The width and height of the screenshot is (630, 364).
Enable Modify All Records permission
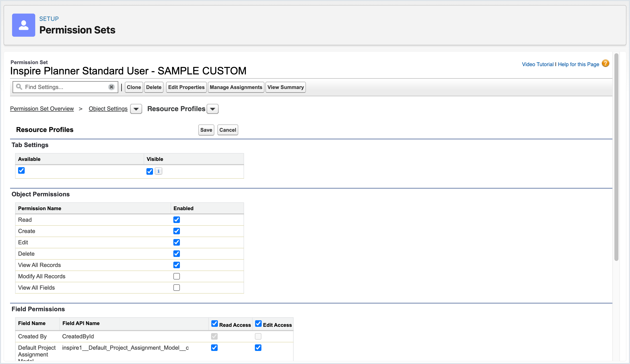(x=177, y=276)
